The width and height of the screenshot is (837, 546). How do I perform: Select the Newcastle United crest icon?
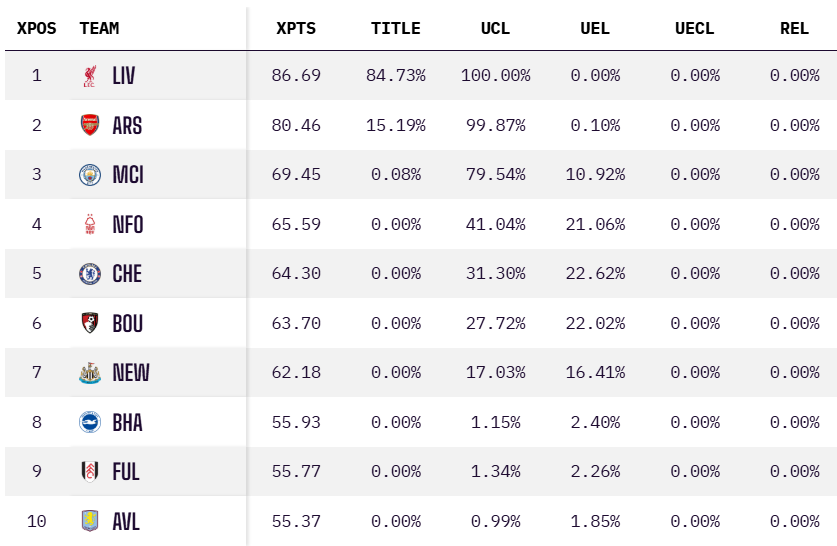pos(90,373)
